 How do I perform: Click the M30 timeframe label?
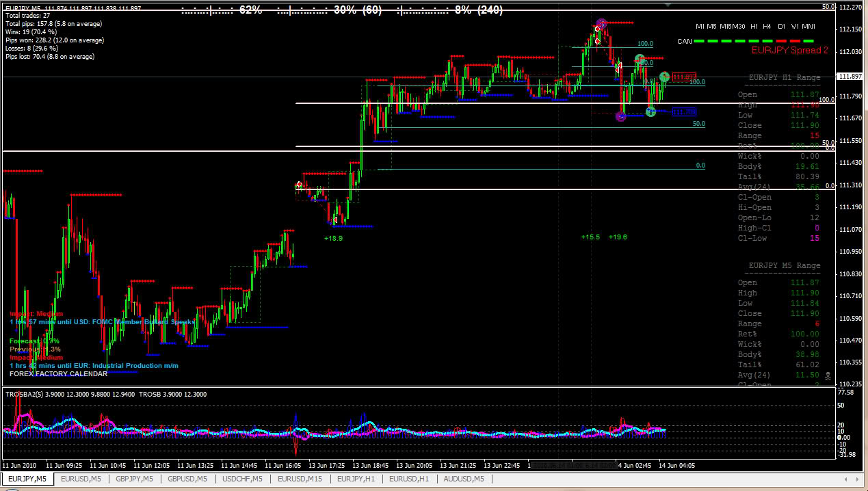tap(739, 26)
